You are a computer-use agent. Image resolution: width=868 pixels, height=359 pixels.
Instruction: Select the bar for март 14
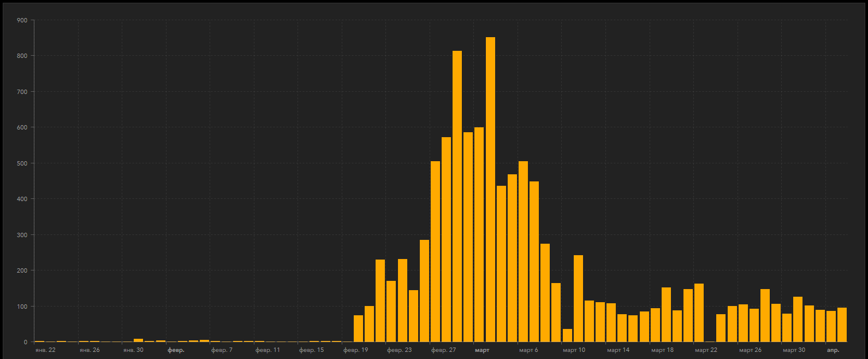tap(611, 322)
